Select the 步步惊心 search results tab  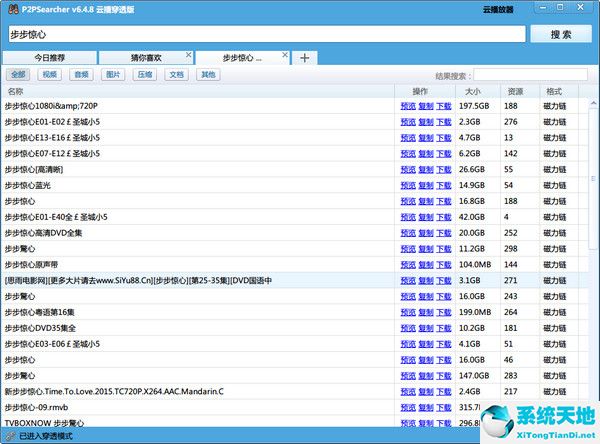[x=242, y=58]
